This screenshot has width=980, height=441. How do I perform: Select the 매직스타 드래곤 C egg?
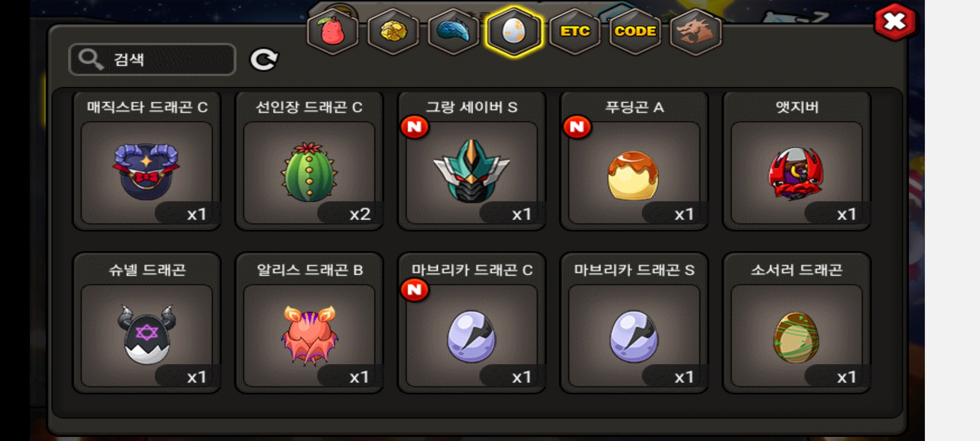tap(147, 161)
